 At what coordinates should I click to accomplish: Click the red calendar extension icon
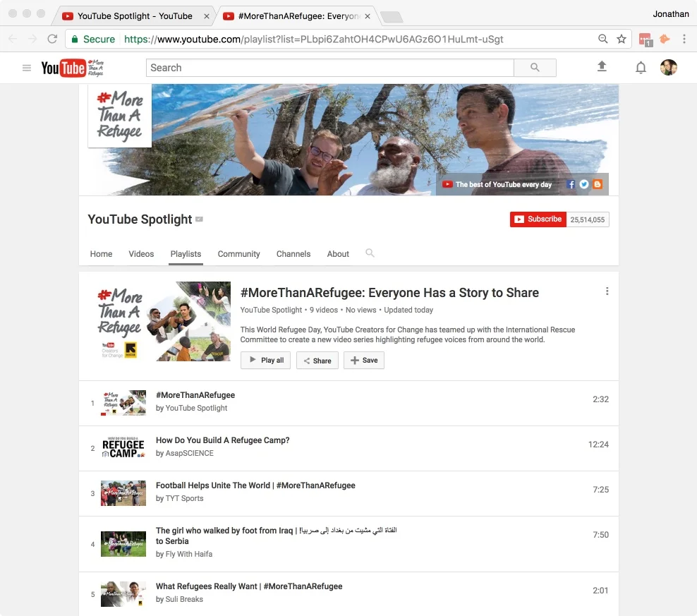[646, 40]
